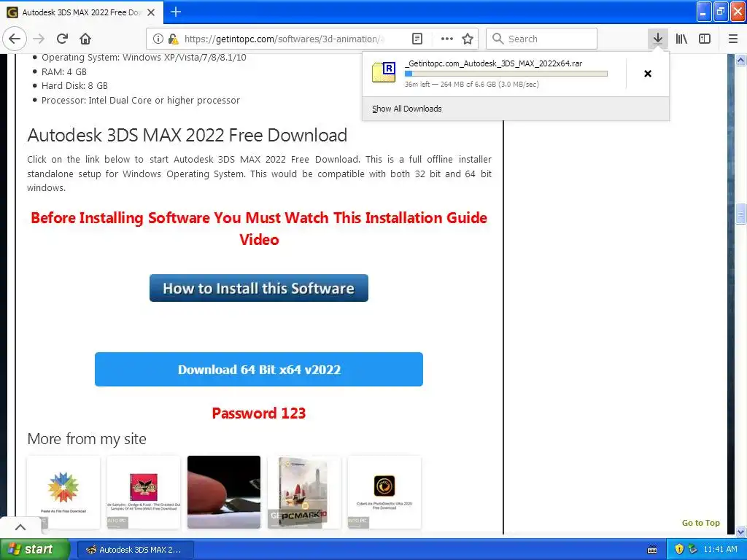This screenshot has width=747, height=560.
Task: Click the vertical scrollbar thumb
Action: click(741, 214)
